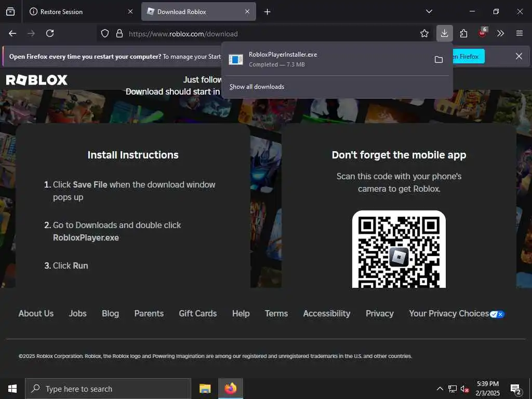Viewport: 532px width, 399px height.
Task: Open the Windows Start menu
Action: click(12, 389)
